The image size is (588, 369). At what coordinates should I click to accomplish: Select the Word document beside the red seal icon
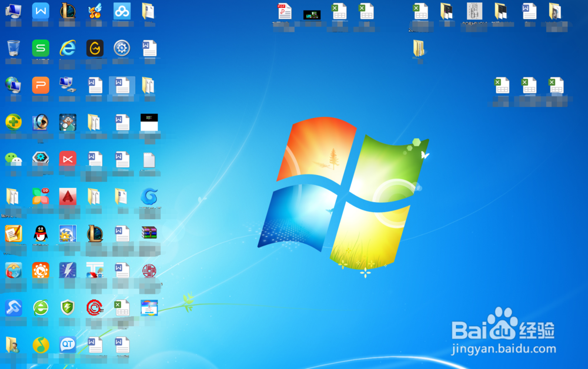click(x=122, y=270)
